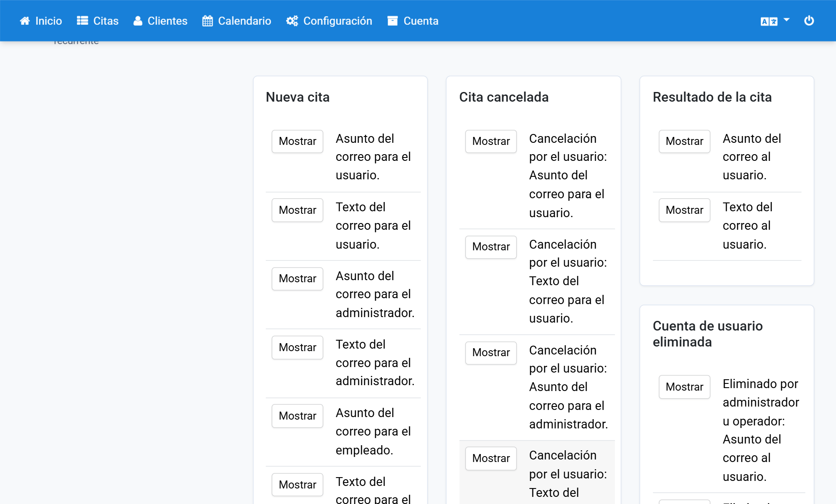Show Resultado de la cita Asunto del correo
The width and height of the screenshot is (836, 504).
click(x=684, y=142)
